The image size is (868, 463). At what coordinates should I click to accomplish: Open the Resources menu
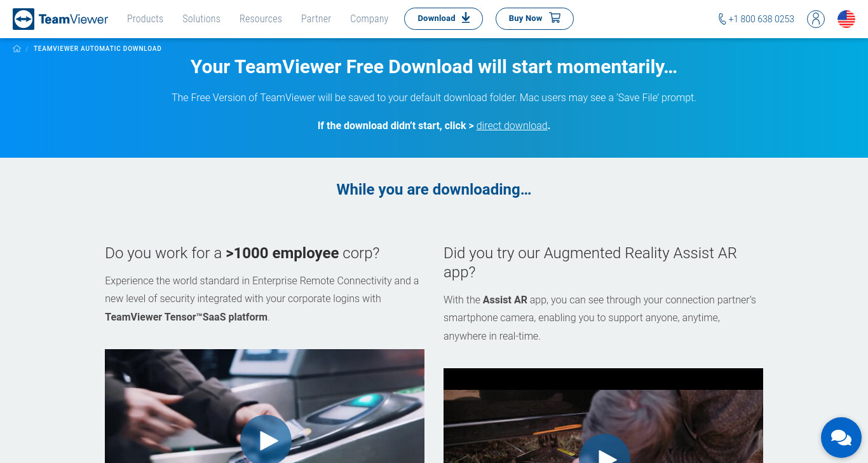(x=261, y=19)
